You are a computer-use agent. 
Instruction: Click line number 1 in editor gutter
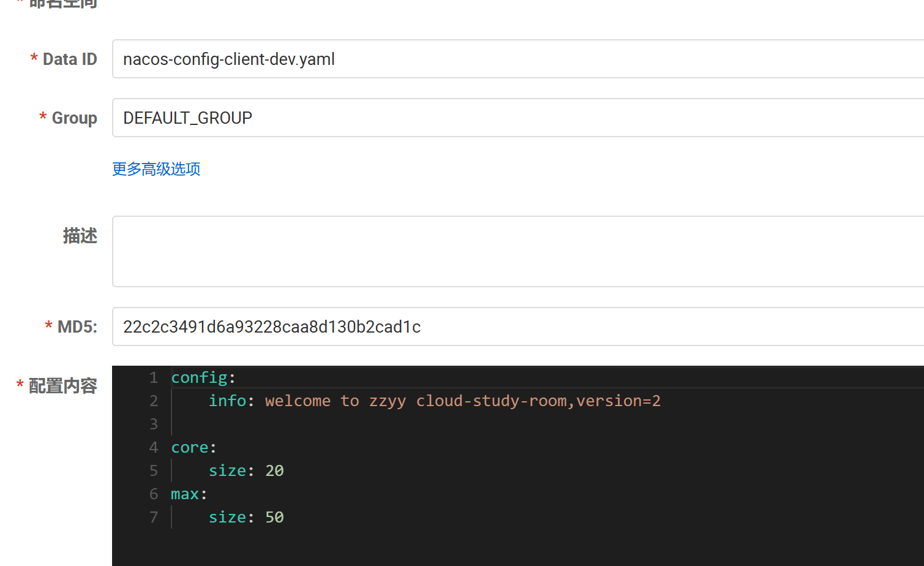point(154,377)
